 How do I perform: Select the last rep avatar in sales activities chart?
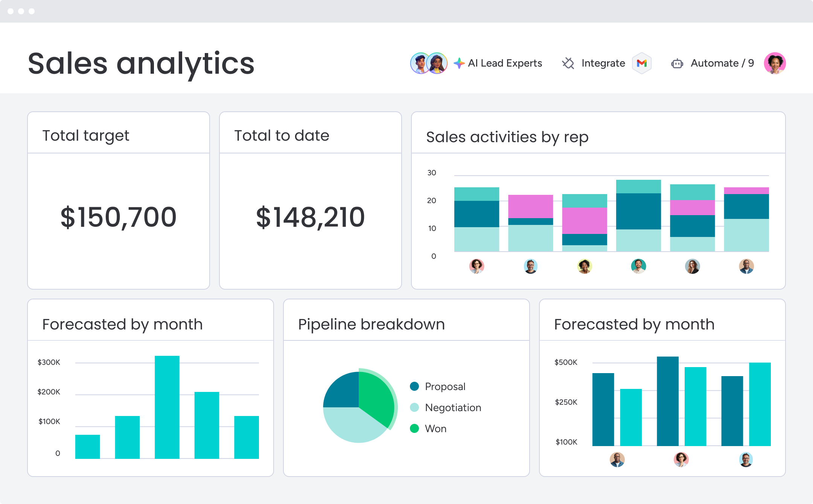click(746, 266)
